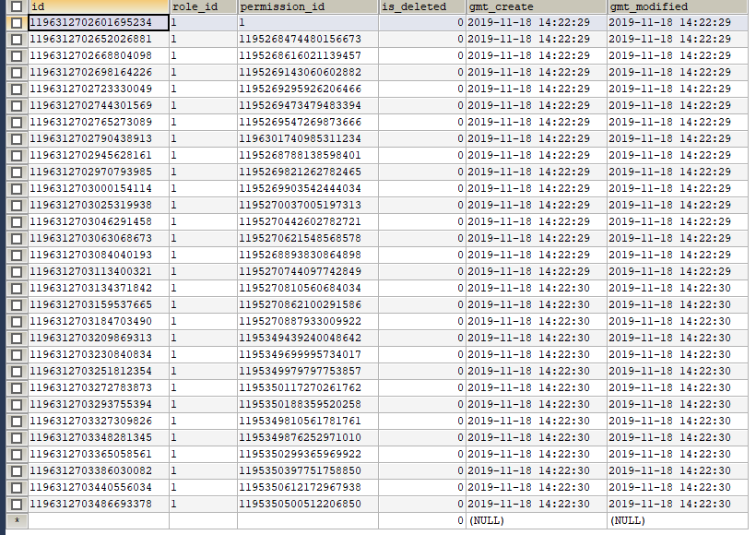756x535 pixels.
Task: Check the row checkbox for id 1196312703486693378
Action: (x=17, y=505)
